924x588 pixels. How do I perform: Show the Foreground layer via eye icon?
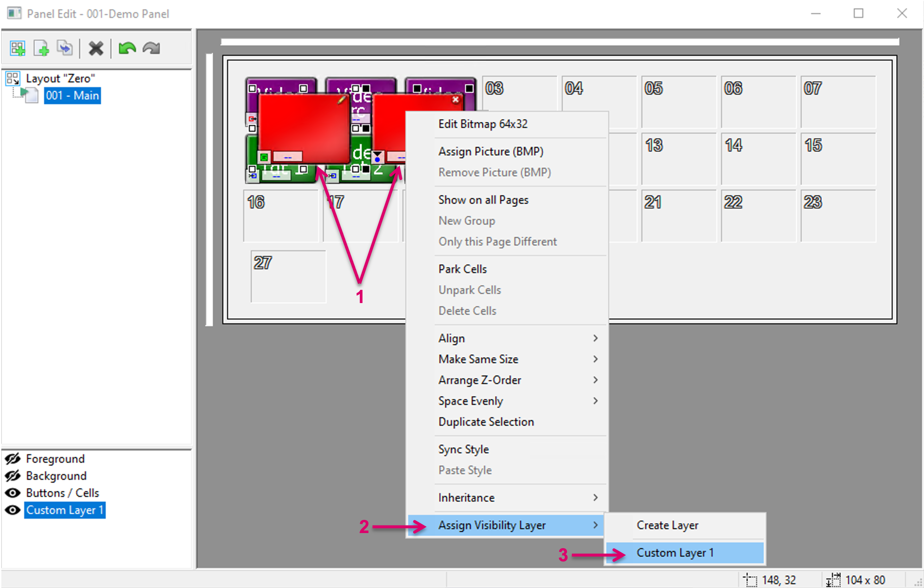[12, 459]
